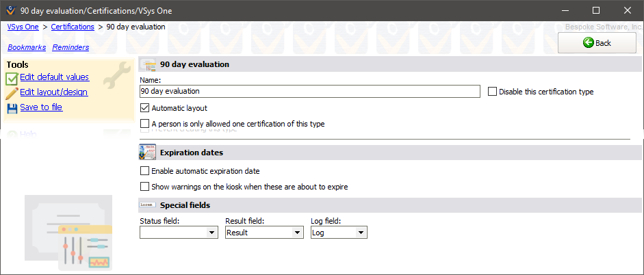
Task: Click the VSys One app icon in title bar
Action: click(x=10, y=10)
